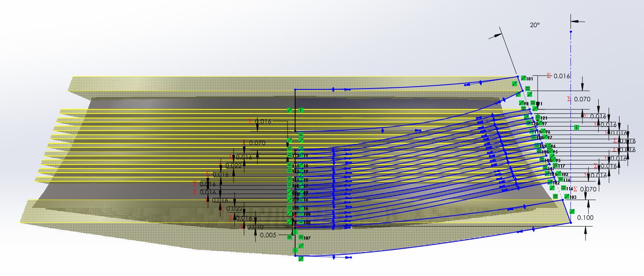This screenshot has width=644, height=276.
Task: Click the parallel relation icon below the 103 label
Action: pos(572,211)
